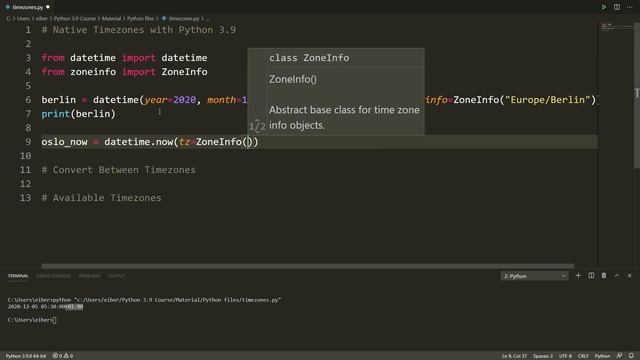The image size is (640, 360).
Task: Click 'datetime' import name on line 3
Action: pyautogui.click(x=184, y=58)
